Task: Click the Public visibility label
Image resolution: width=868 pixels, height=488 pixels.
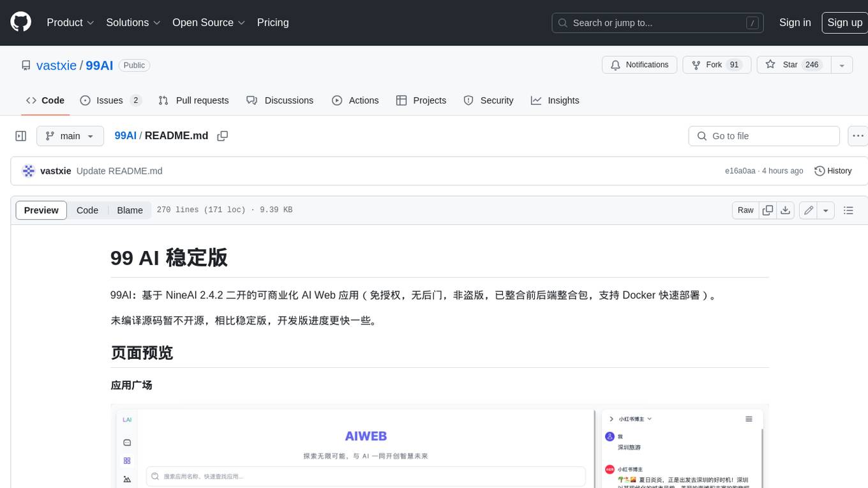Action: (x=134, y=65)
